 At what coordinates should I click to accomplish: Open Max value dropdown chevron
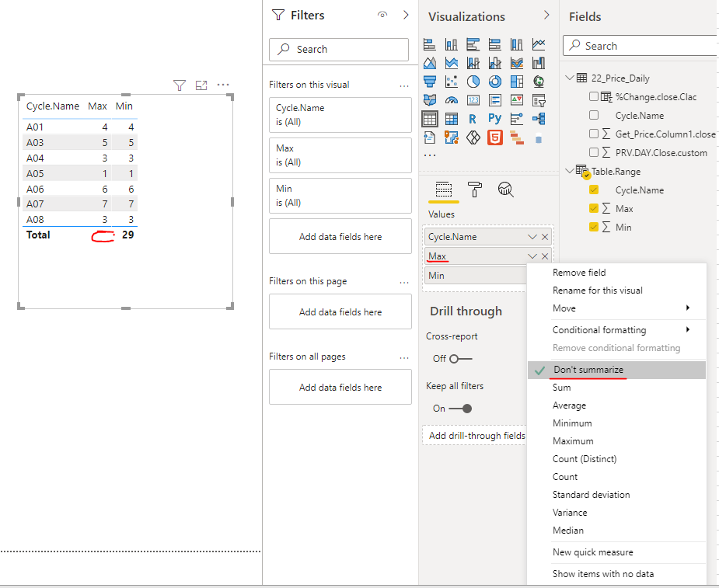[x=532, y=256]
